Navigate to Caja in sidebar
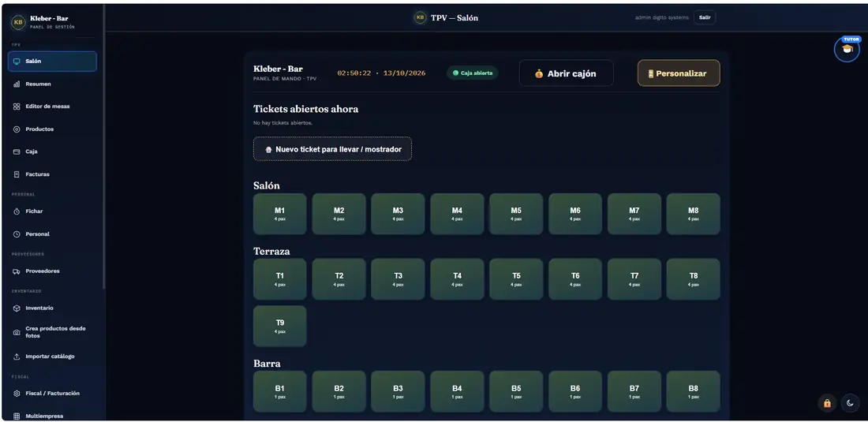Image resolution: width=868 pixels, height=422 pixels. click(x=53, y=151)
